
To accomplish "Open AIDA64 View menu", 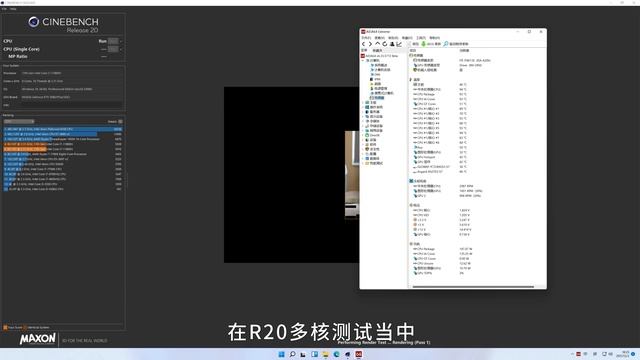I will [x=380, y=38].
